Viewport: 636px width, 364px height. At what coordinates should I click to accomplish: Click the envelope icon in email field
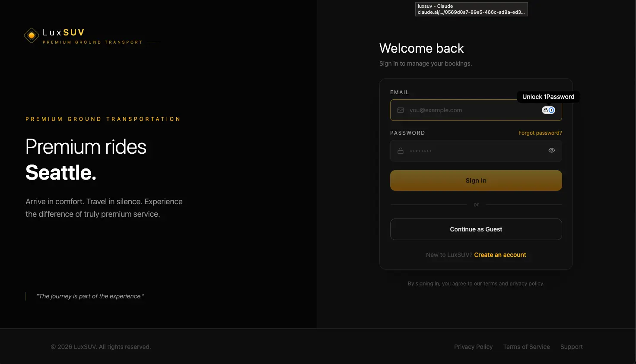pyautogui.click(x=401, y=110)
